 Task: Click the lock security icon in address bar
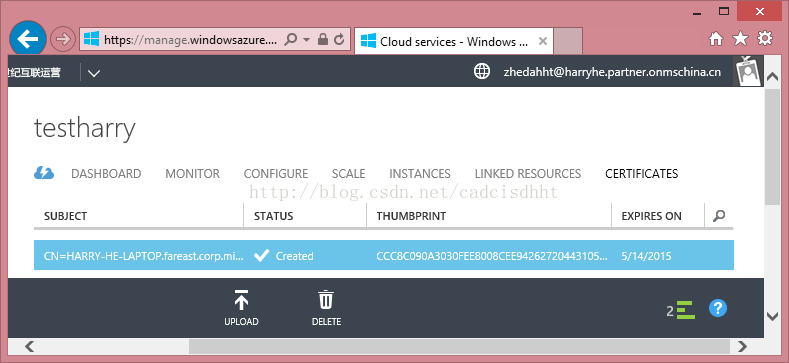pos(323,39)
